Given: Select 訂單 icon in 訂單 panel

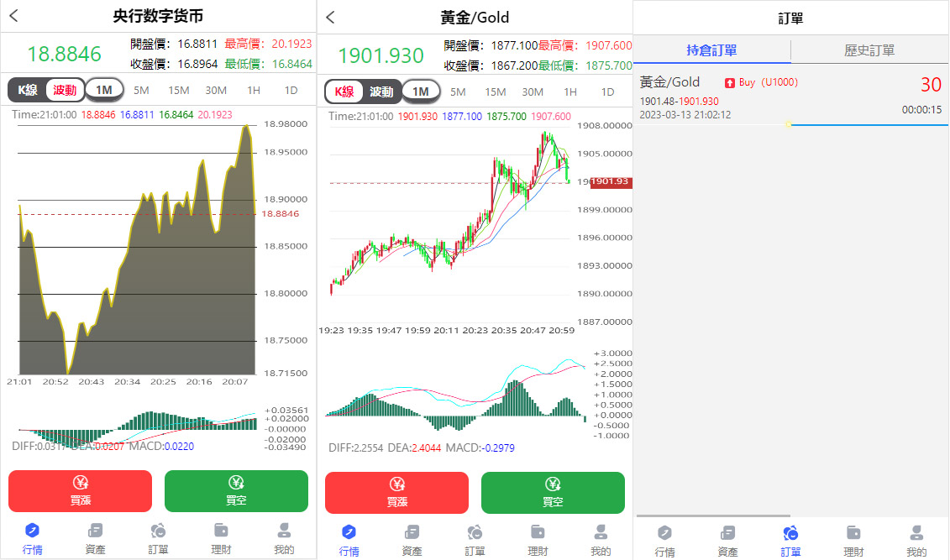Looking at the screenshot, I should [790, 533].
